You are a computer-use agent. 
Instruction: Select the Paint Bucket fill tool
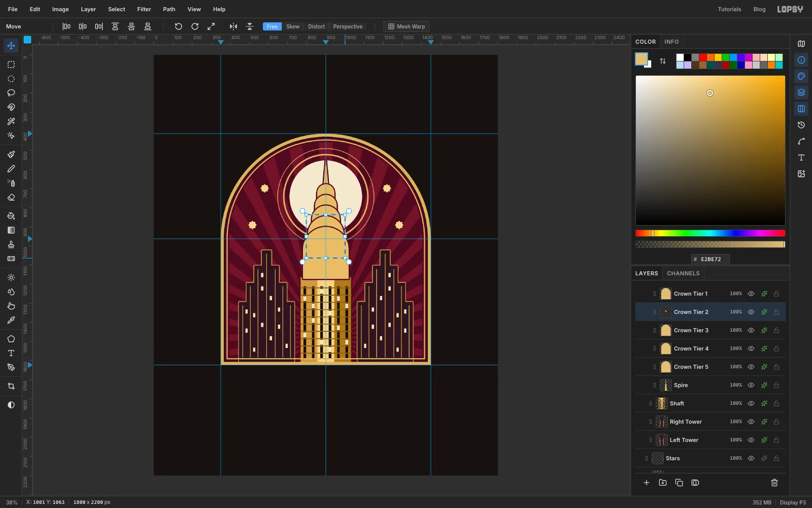11,216
